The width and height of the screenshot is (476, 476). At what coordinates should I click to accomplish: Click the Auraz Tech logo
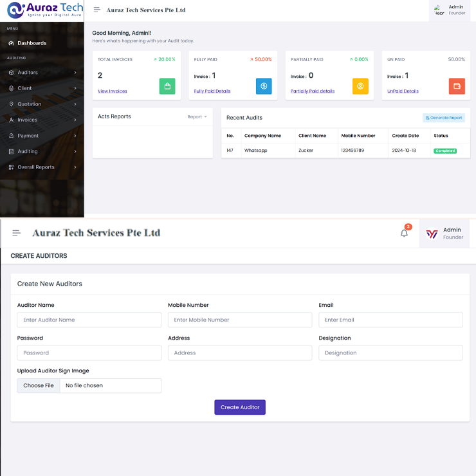coord(45,10)
